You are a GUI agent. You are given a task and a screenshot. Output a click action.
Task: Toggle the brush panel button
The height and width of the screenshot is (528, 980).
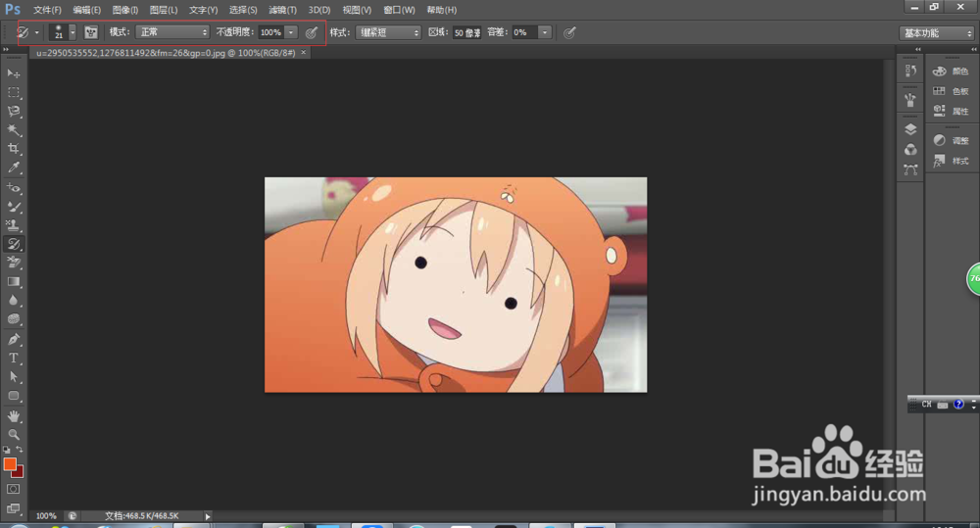pos(90,32)
